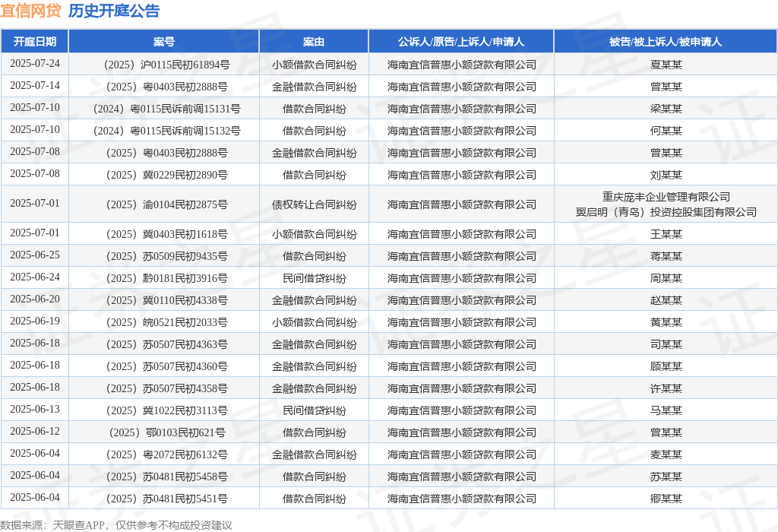Select case number (2025)苏0481民初5451号
Viewport: 778px width, 532px height.
[x=166, y=499]
